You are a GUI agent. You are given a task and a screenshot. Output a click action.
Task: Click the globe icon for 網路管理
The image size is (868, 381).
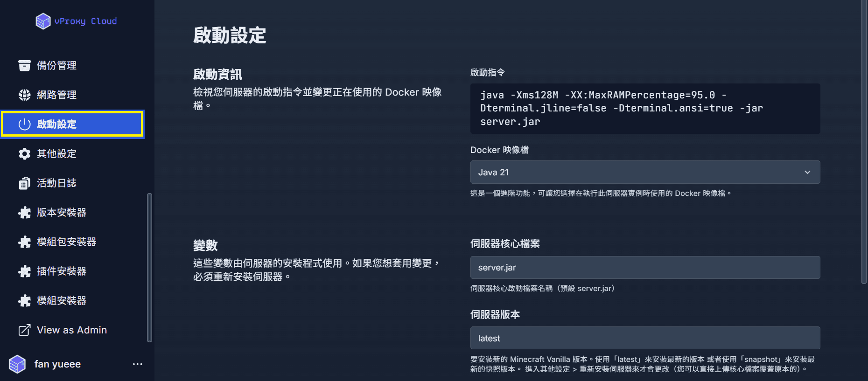24,95
